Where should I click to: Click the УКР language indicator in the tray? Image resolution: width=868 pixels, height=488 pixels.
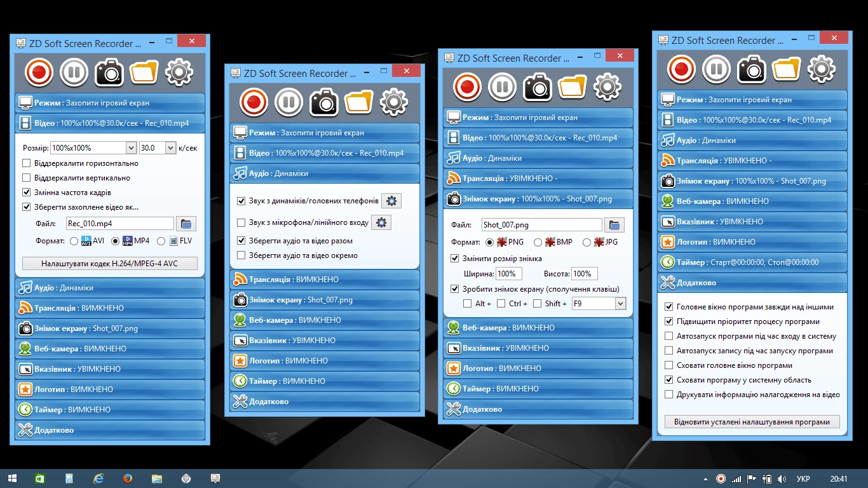(803, 478)
